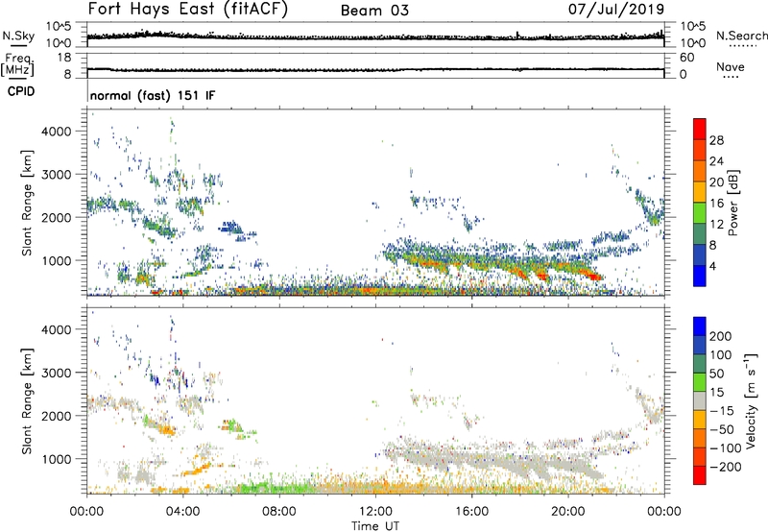
Task: Click the '04:00' time axis tick label
Action: click(x=183, y=512)
